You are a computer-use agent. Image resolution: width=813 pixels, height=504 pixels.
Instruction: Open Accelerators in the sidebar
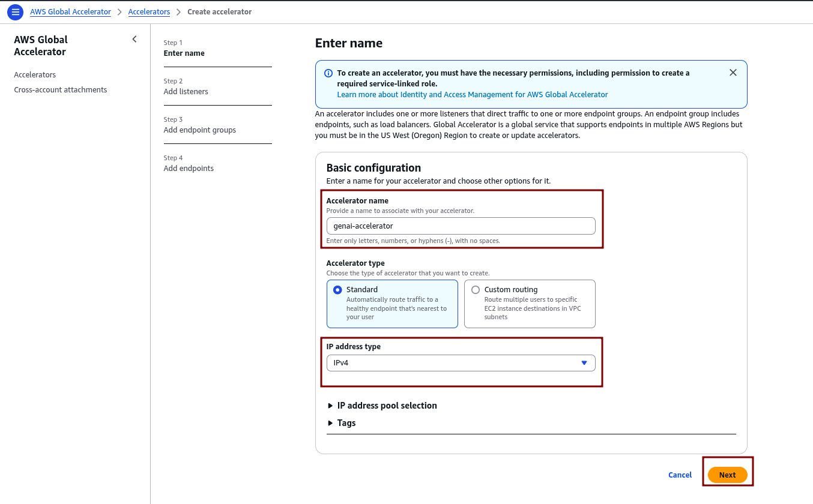coord(35,75)
